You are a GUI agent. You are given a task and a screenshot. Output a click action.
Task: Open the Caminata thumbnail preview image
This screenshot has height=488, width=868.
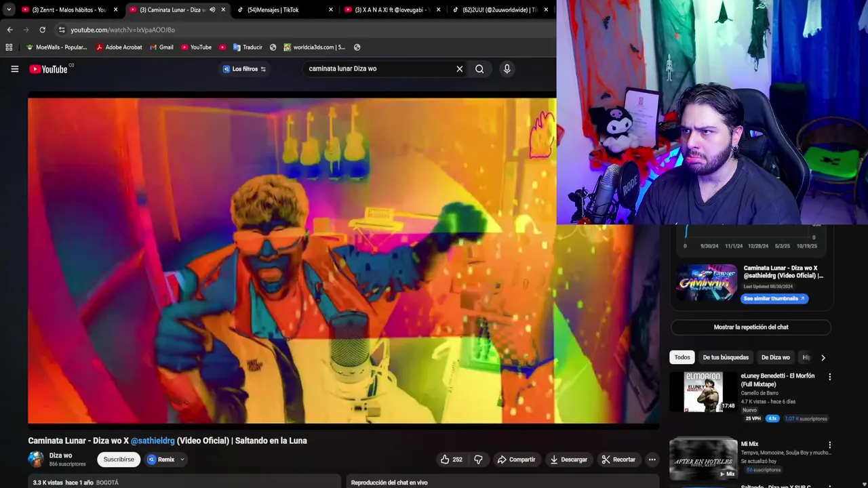(x=707, y=283)
